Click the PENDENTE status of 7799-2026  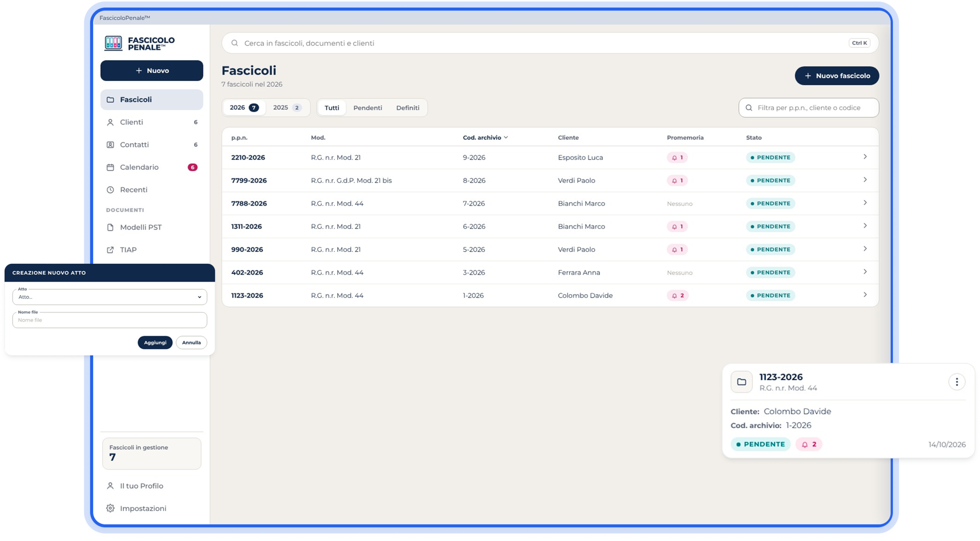point(770,180)
